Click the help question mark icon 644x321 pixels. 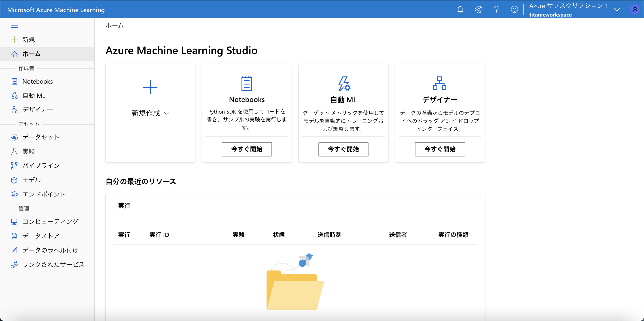tap(496, 9)
